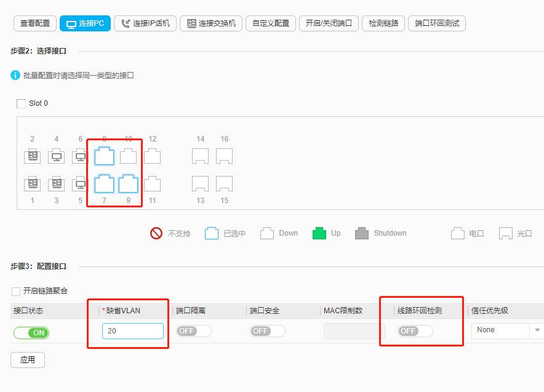Image resolution: width=544 pixels, height=392 pixels.
Task: Open the 端口环回测试 tab
Action: pos(437,23)
